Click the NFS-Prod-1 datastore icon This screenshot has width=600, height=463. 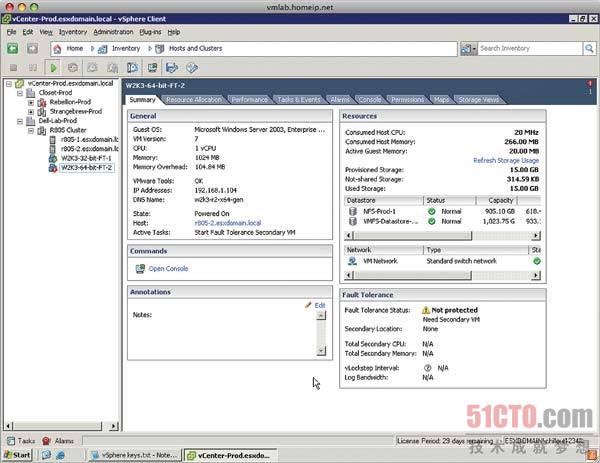(x=353, y=211)
